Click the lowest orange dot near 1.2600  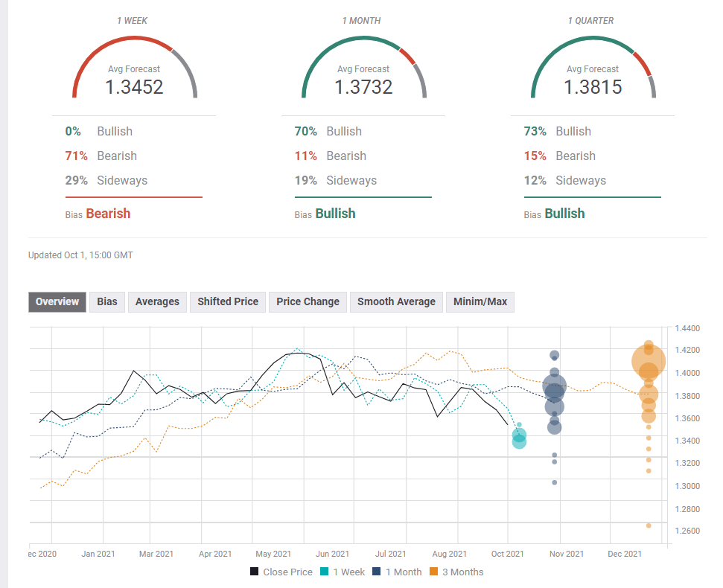(x=649, y=525)
